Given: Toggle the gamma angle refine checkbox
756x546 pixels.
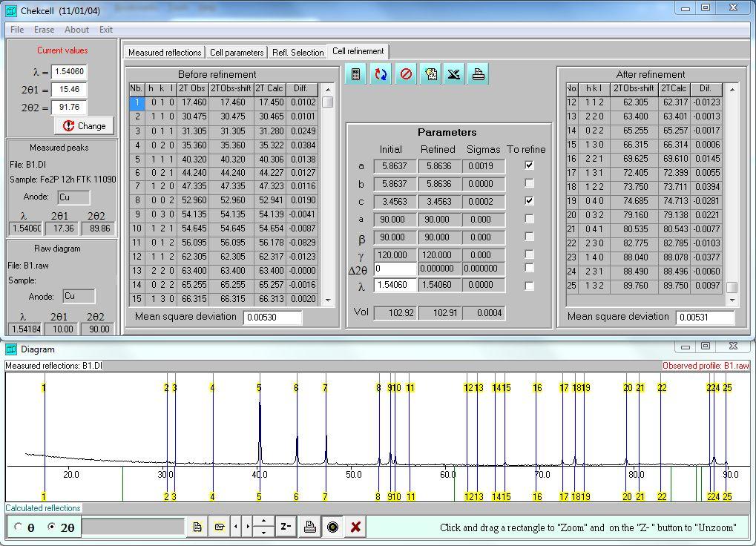Looking at the screenshot, I should (x=529, y=254).
